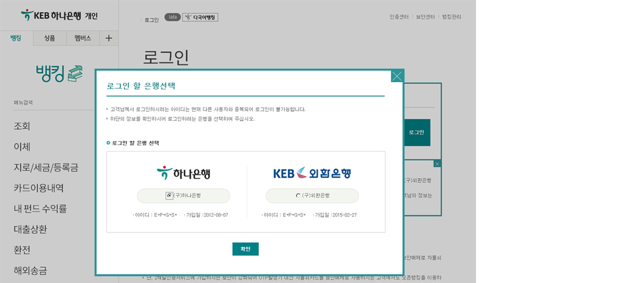
Task: Open the 상품 tab
Action: pyautogui.click(x=49, y=38)
